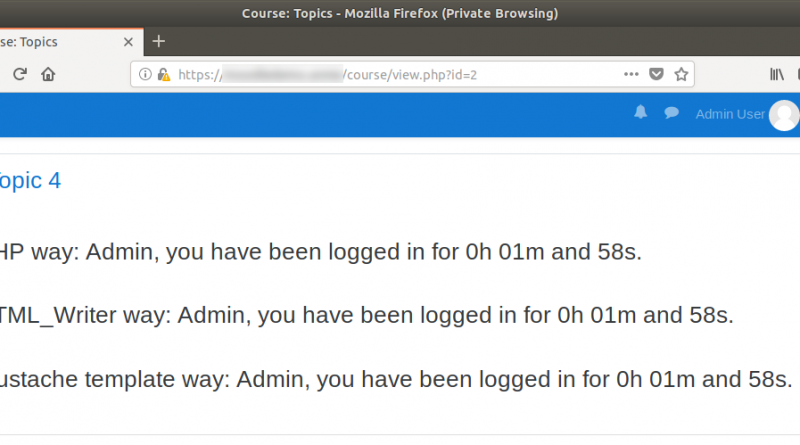
Task: Open the Topic 4 section link
Action: [30, 181]
